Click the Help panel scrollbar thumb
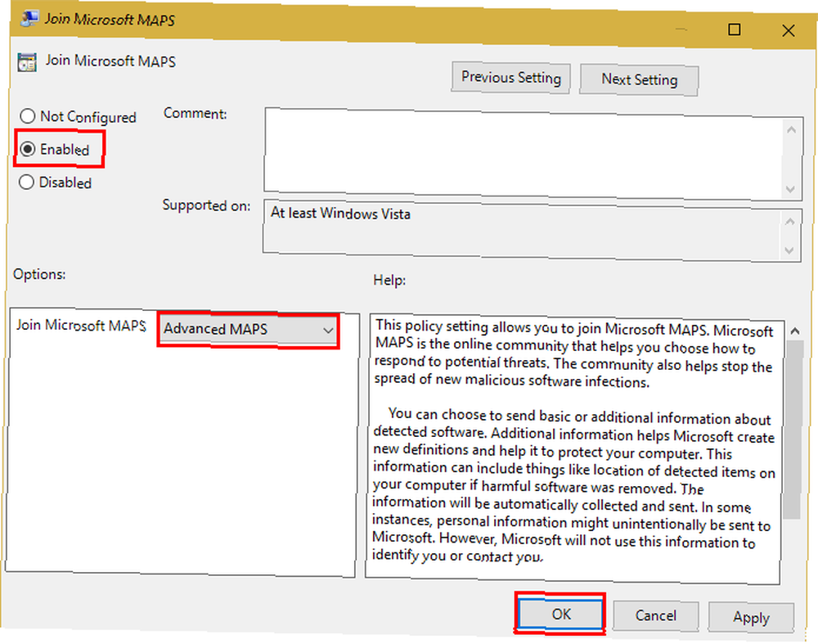The height and width of the screenshot is (644, 818). pyautogui.click(x=793, y=430)
